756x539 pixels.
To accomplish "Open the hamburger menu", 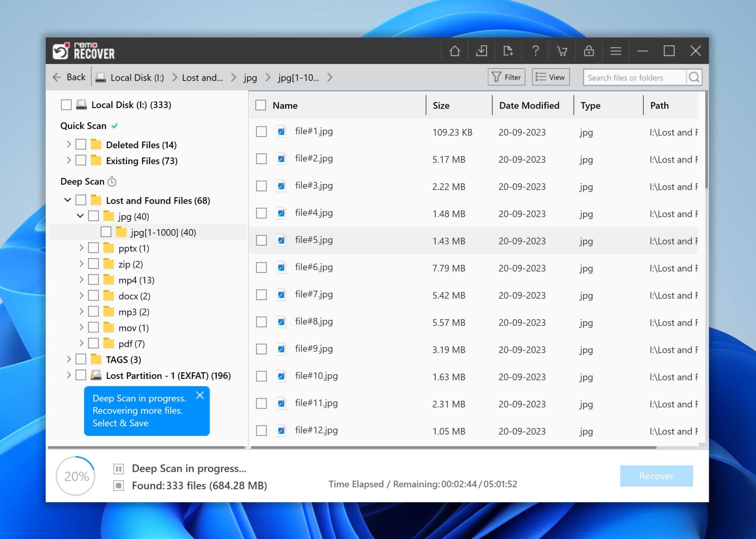I will 616,51.
